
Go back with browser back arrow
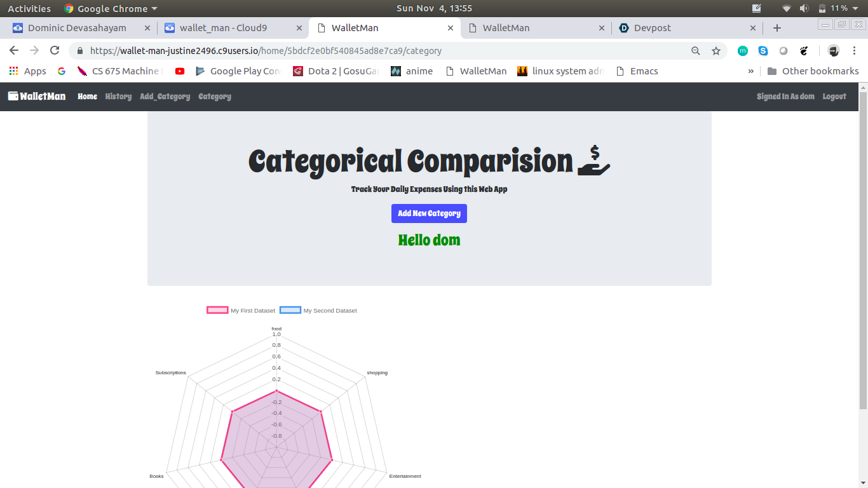click(x=14, y=50)
